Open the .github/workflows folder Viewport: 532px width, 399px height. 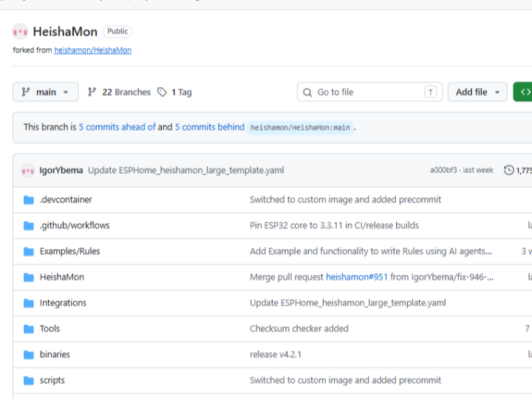pyautogui.click(x=75, y=225)
